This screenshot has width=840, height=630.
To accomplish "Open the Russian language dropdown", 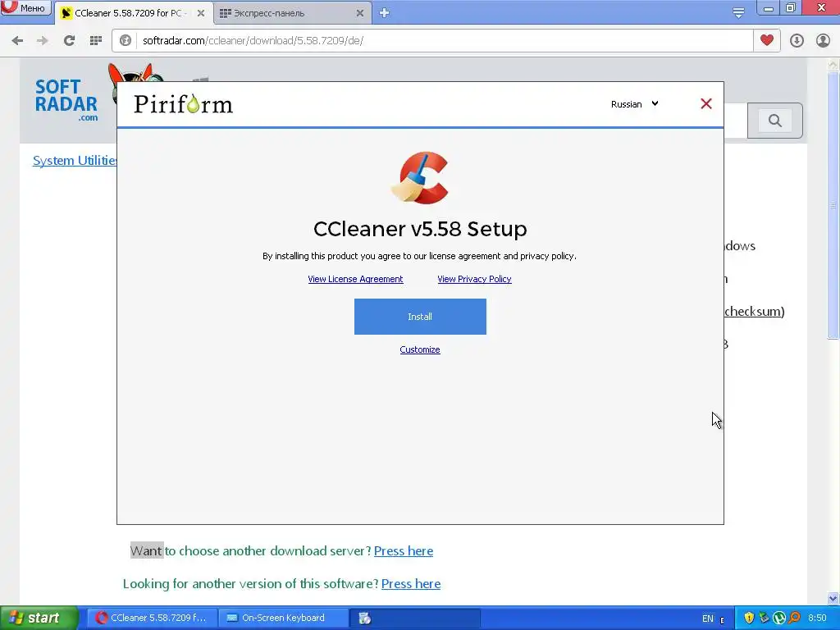I will tap(634, 104).
